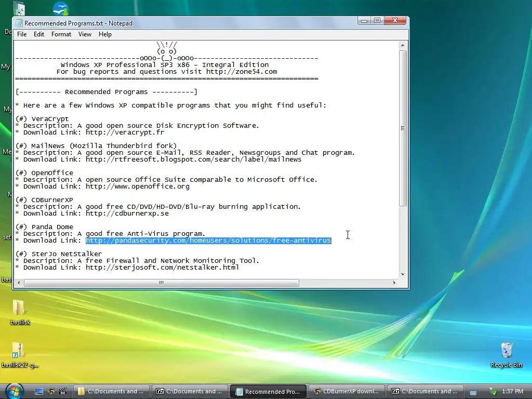Screen dimensions: 532x399
Task: Click the '(#) OpenOffice' heading line
Action: point(44,173)
